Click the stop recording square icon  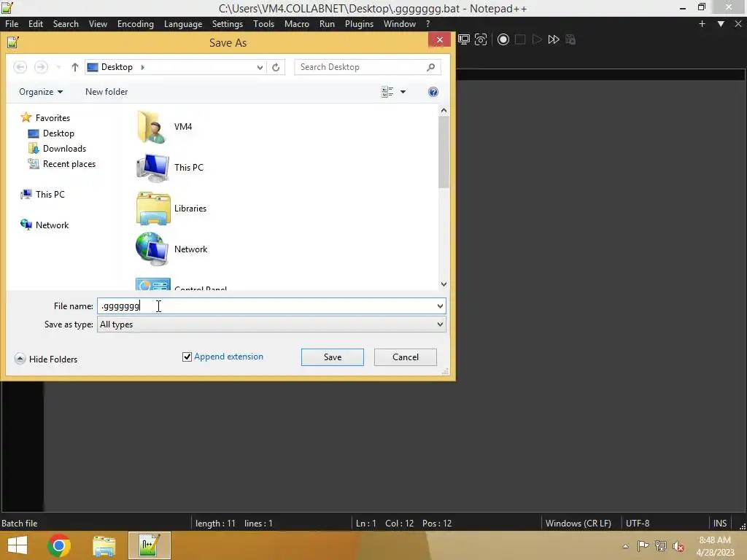click(519, 39)
